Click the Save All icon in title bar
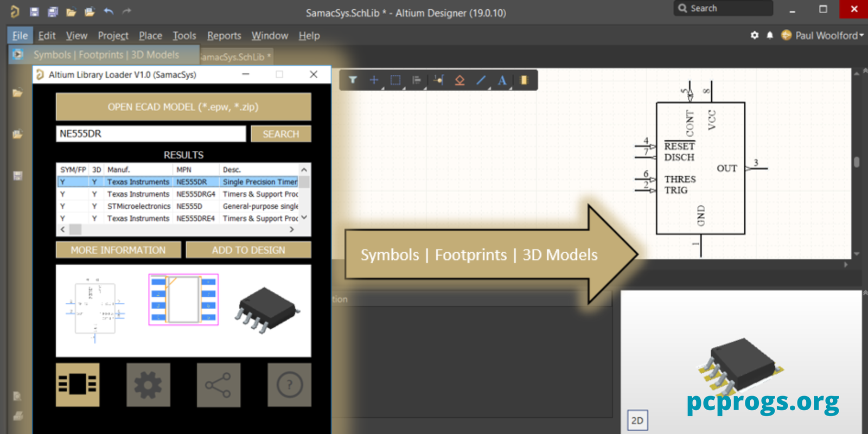 point(53,11)
